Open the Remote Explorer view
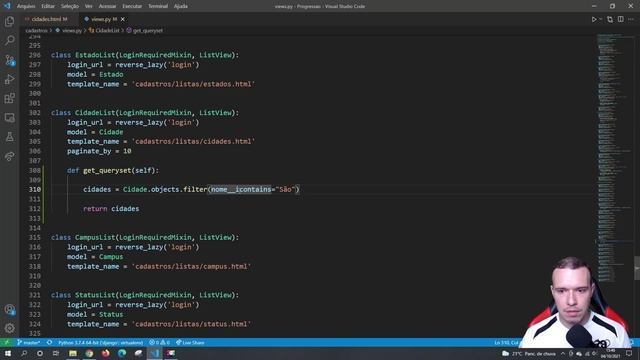Viewport: 640px width, 360px height. click(x=9, y=118)
